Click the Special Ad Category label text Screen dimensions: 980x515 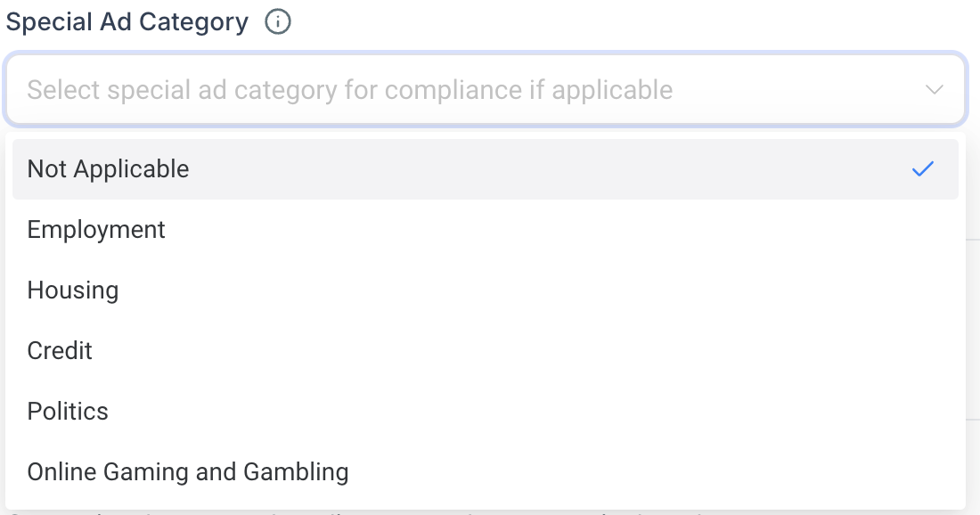point(127,22)
